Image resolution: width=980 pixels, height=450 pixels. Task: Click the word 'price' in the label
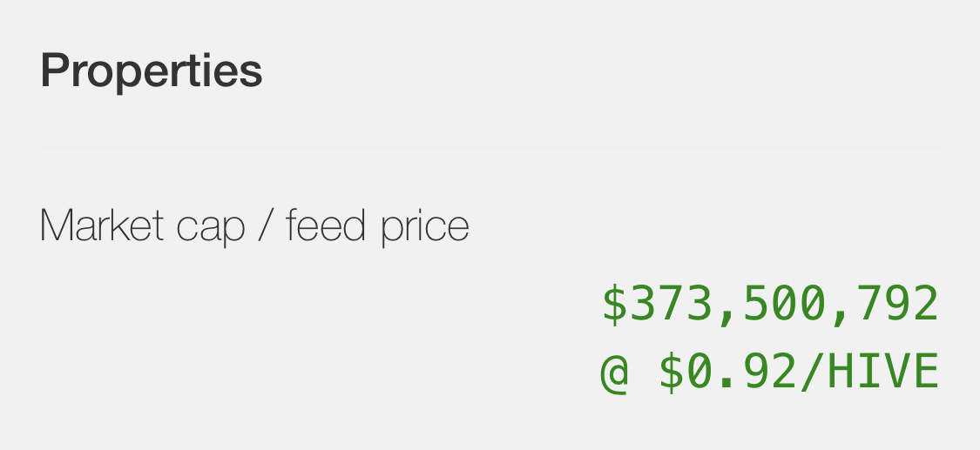pos(425,228)
